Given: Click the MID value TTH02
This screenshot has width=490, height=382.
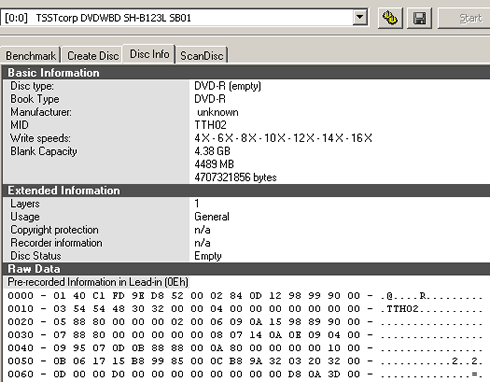Looking at the screenshot, I should pos(210,125).
